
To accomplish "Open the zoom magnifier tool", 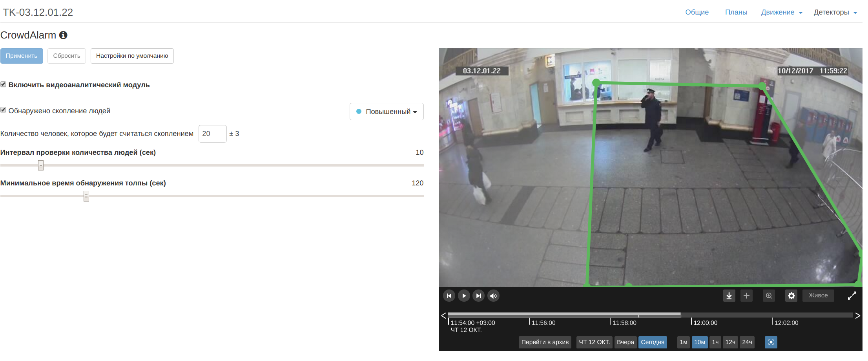I will [769, 296].
